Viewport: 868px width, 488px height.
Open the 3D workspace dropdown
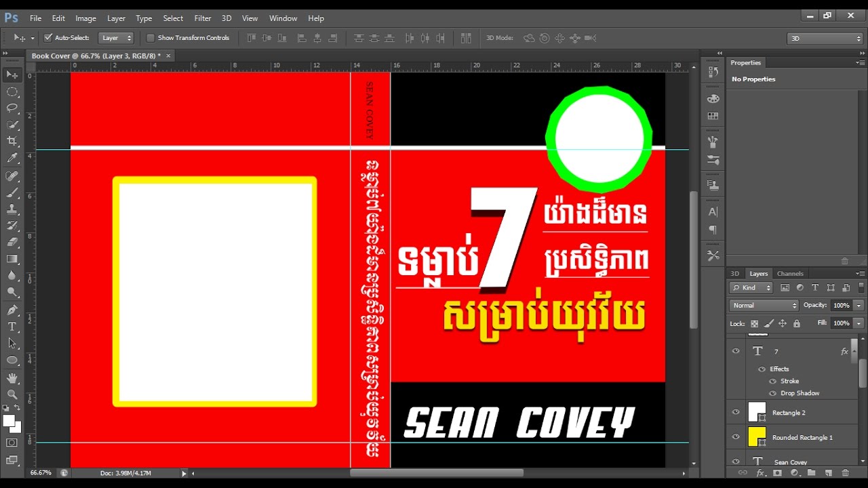tap(825, 39)
